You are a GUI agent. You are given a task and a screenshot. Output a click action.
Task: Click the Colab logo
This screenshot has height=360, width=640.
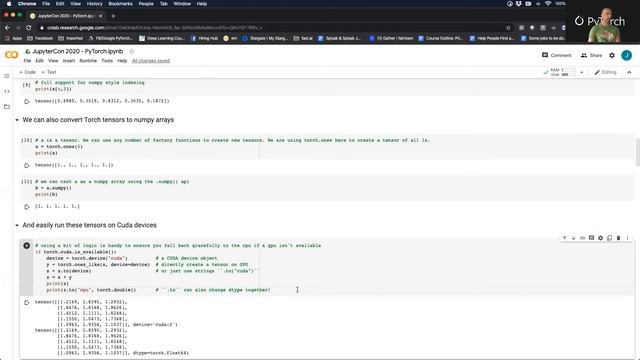point(11,55)
